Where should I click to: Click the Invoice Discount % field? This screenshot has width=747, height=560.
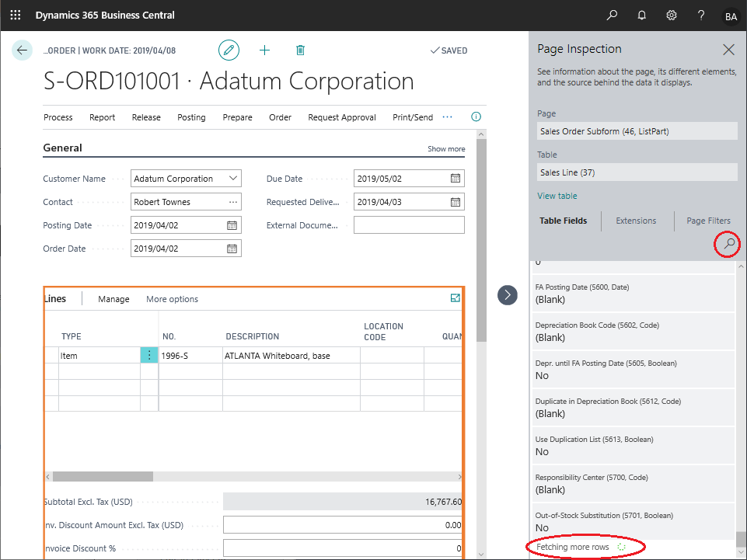[342, 548]
